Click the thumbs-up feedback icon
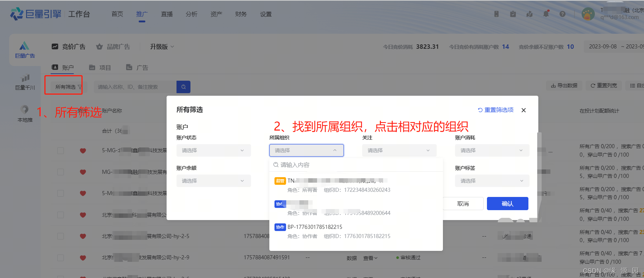This screenshot has width=644, height=278. click(530, 14)
